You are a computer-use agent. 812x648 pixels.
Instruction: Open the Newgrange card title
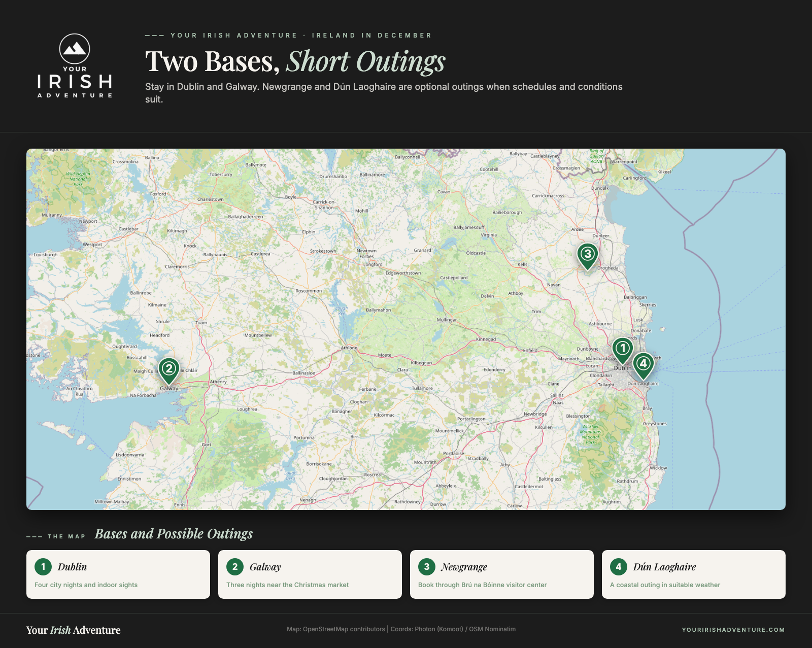(464, 567)
